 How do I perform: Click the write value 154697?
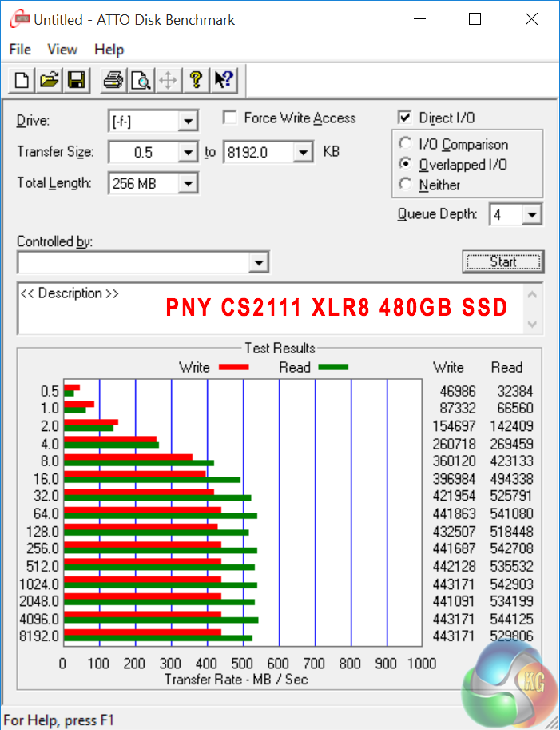(454, 426)
